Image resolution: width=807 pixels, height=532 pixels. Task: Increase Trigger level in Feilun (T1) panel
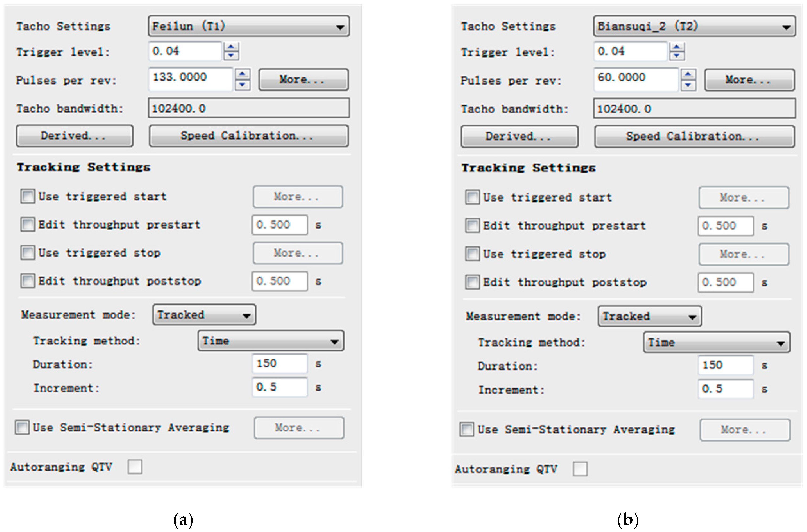[x=231, y=47]
